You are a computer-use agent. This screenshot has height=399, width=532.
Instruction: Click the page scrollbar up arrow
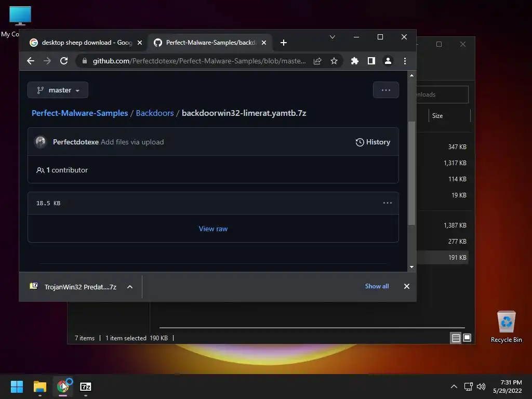tap(411, 75)
